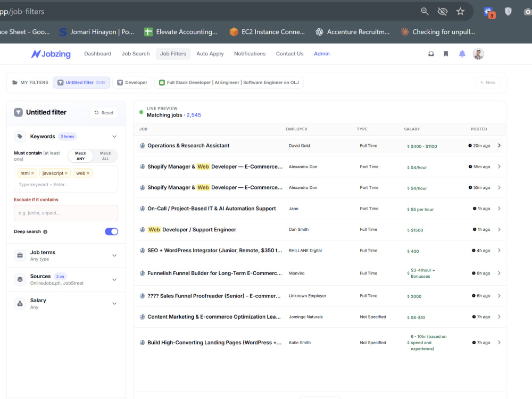The image size is (532, 399).
Task: Open Operations & Research Assistant row chevron
Action: click(x=499, y=146)
